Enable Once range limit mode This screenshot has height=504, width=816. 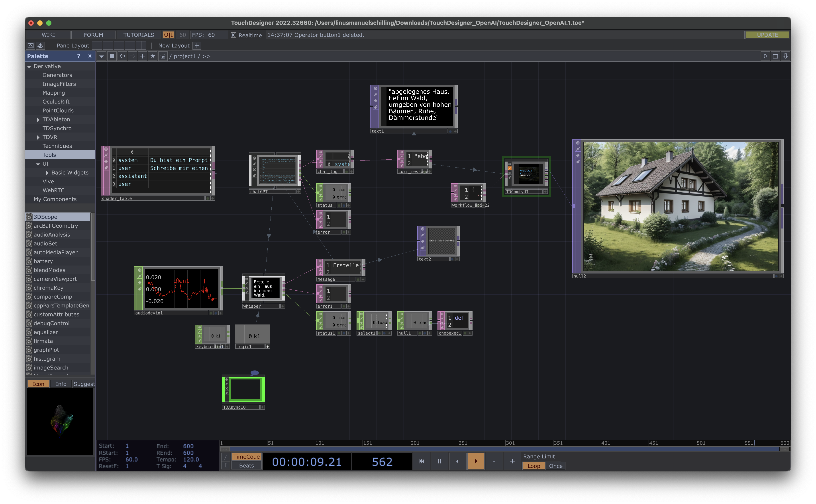tap(555, 466)
